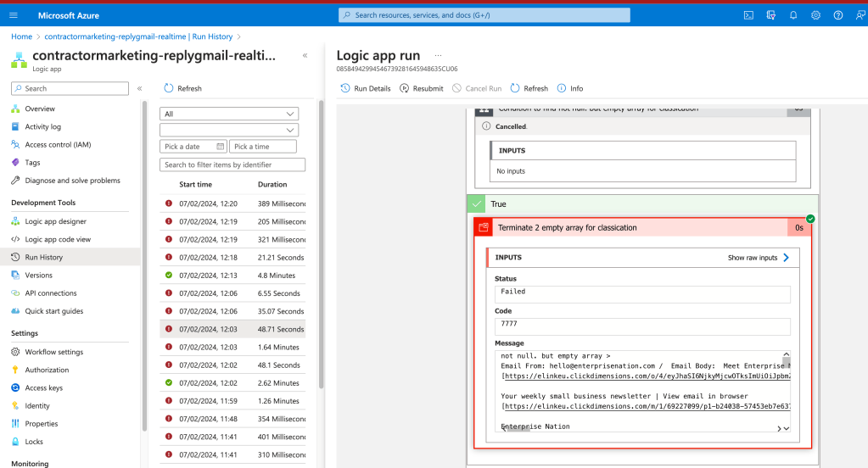The height and width of the screenshot is (468, 868).
Task: Open the Help question mark icon
Action: point(838,15)
